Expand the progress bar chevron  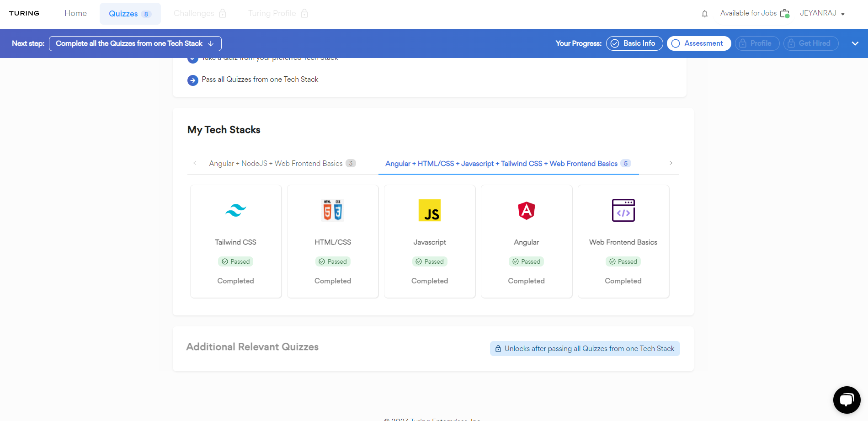[x=855, y=43]
